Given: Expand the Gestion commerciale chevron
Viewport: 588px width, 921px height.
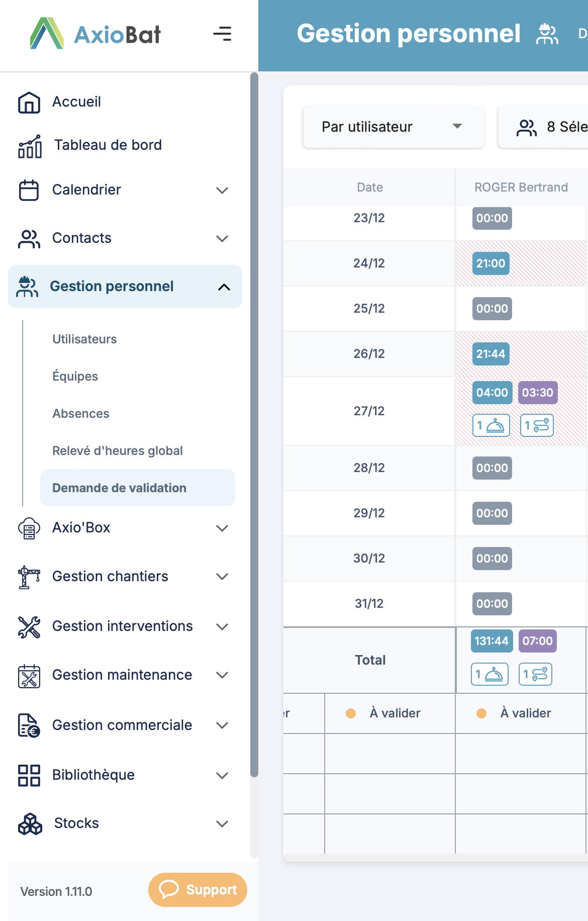Looking at the screenshot, I should coord(222,725).
